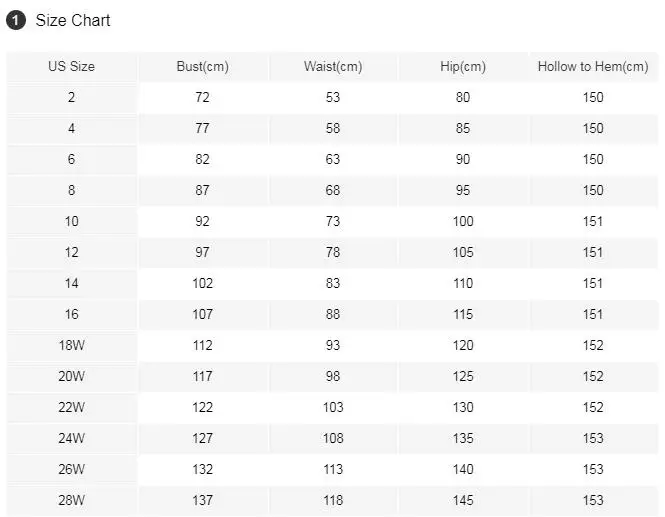Click the Size Chart heading text

(73, 20)
